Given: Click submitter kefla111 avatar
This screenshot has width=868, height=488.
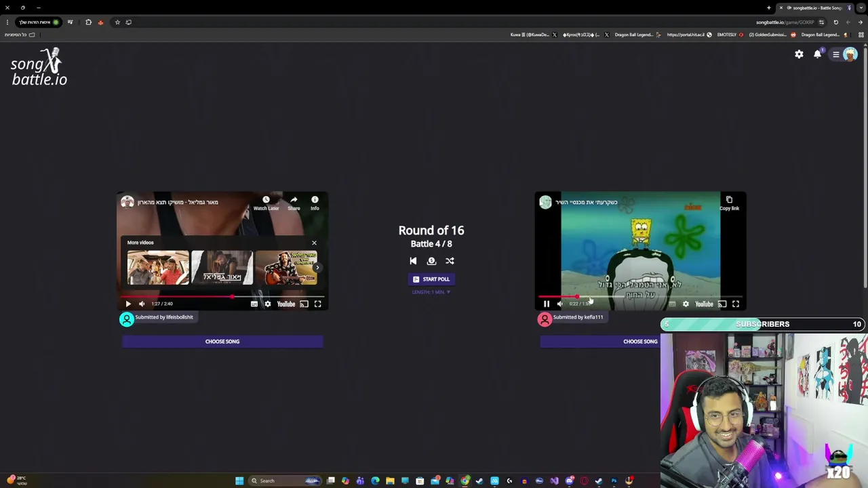Looking at the screenshot, I should [545, 319].
